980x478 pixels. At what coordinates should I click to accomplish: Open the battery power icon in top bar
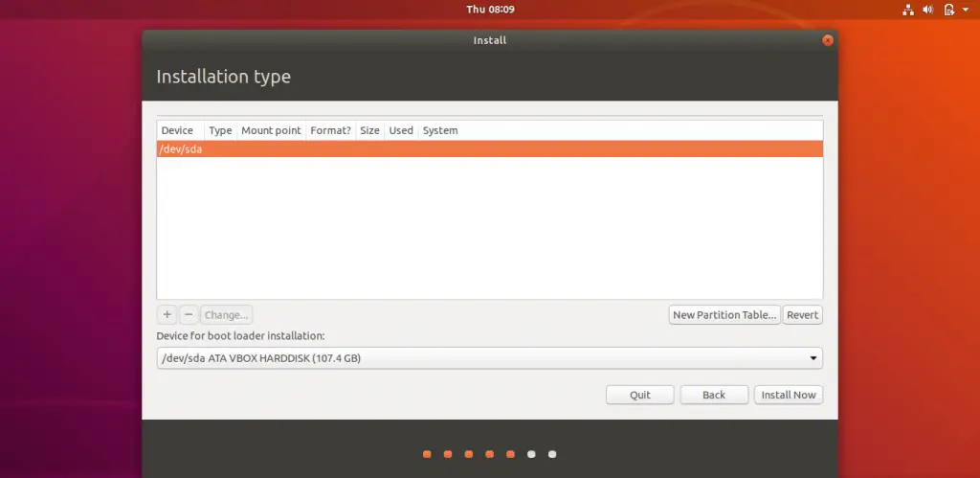pyautogui.click(x=949, y=10)
